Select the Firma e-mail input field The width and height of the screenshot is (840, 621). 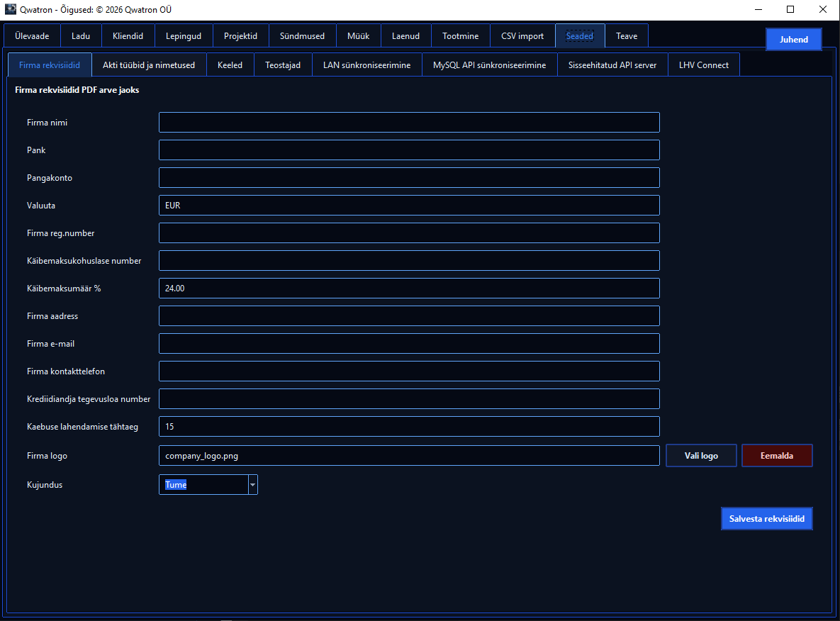[x=409, y=343]
